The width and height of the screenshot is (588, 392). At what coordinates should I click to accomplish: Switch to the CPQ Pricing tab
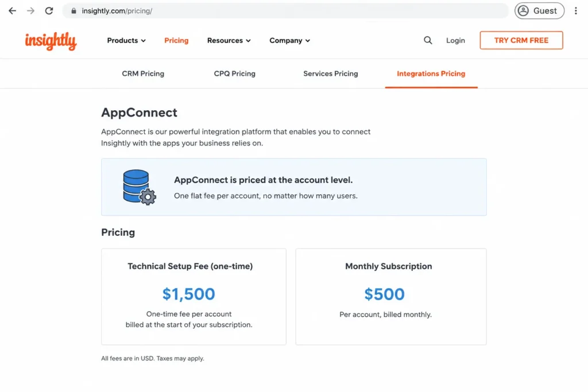(235, 74)
